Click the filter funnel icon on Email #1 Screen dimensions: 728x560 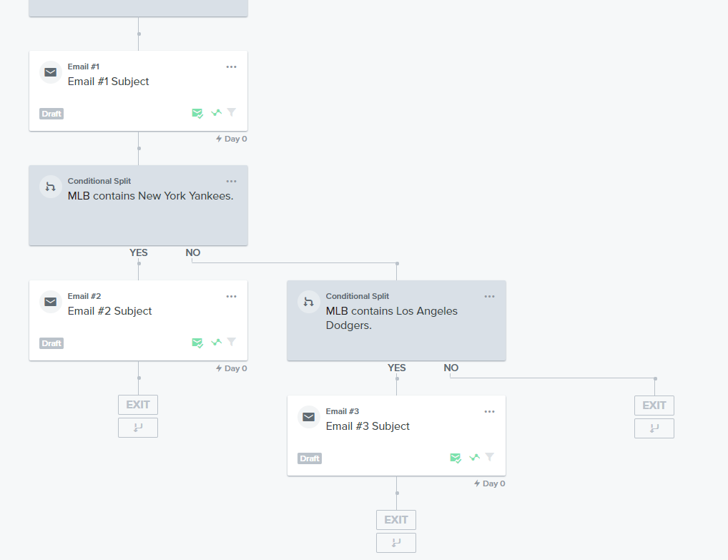[x=231, y=112]
